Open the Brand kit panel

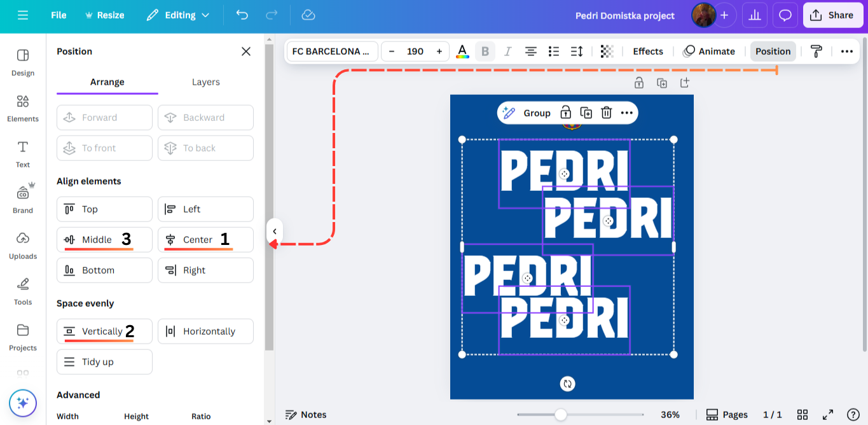pyautogui.click(x=23, y=200)
